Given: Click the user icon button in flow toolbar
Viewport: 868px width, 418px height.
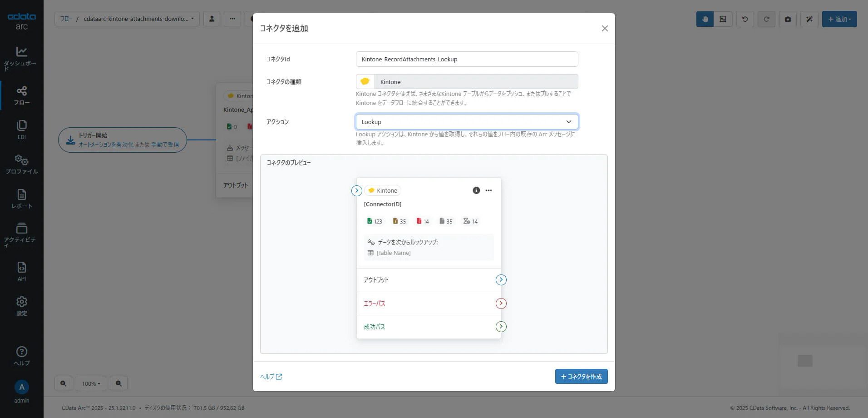Looking at the screenshot, I should pyautogui.click(x=212, y=19).
